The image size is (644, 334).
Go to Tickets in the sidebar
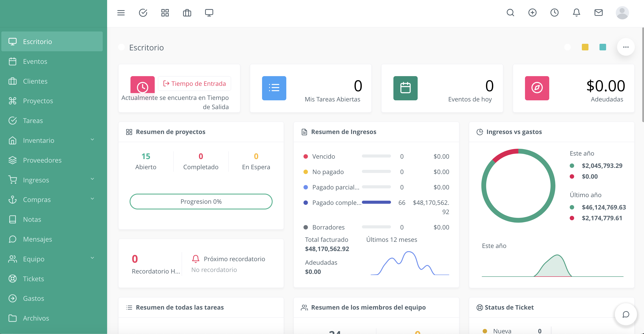pyautogui.click(x=34, y=279)
